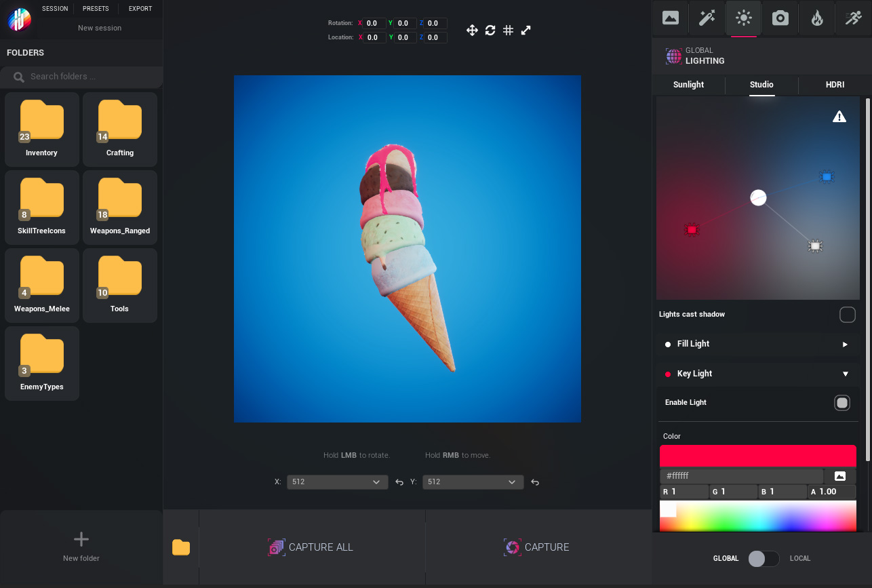Toggle the grid hash icon

(x=508, y=30)
